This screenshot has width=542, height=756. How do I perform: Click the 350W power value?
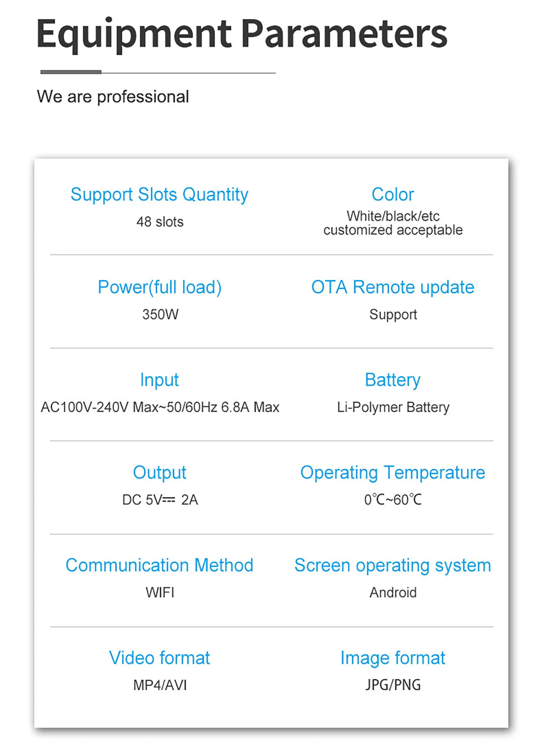tap(160, 315)
